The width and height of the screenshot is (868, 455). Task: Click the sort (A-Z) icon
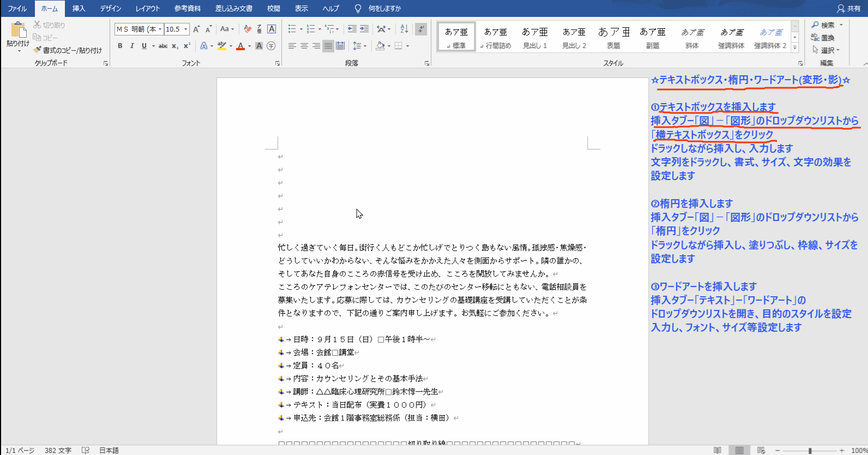click(404, 29)
